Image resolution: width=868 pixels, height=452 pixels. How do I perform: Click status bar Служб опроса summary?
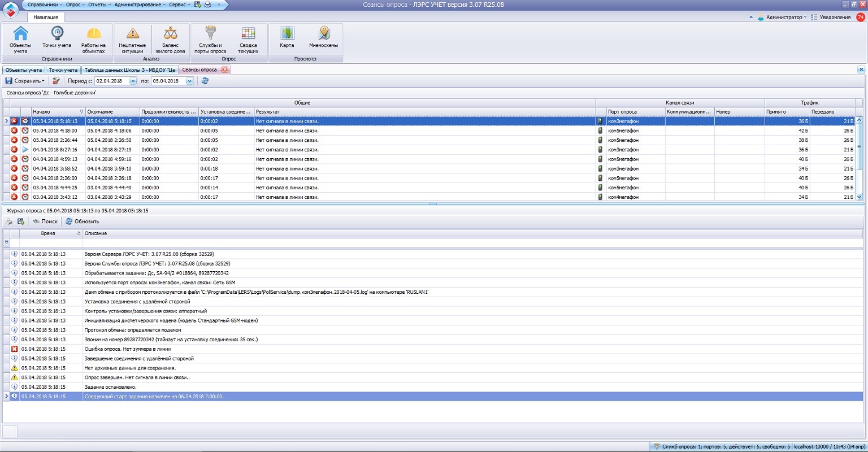[x=722, y=446]
